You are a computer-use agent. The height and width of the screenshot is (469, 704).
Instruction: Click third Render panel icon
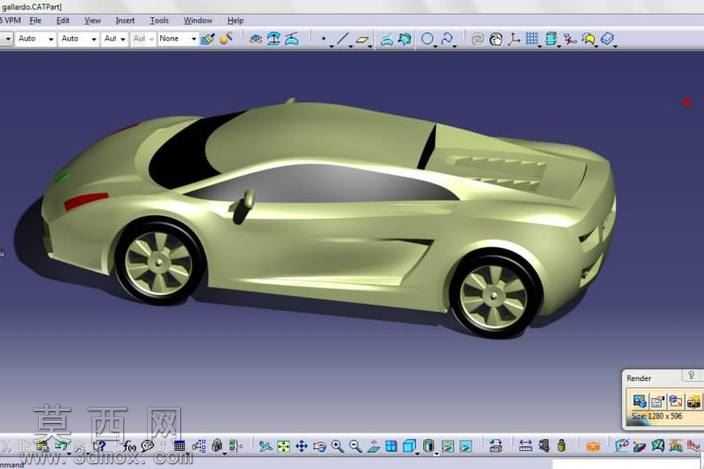pos(676,401)
